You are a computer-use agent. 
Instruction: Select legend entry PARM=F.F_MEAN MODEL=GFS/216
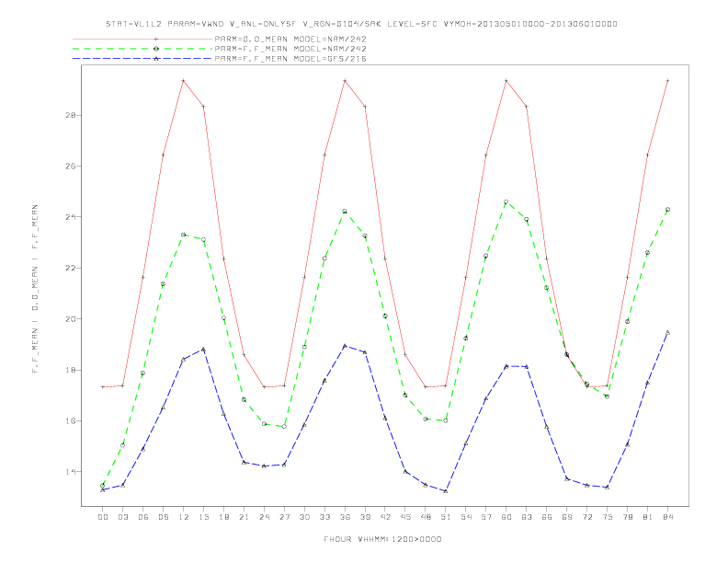click(x=290, y=59)
